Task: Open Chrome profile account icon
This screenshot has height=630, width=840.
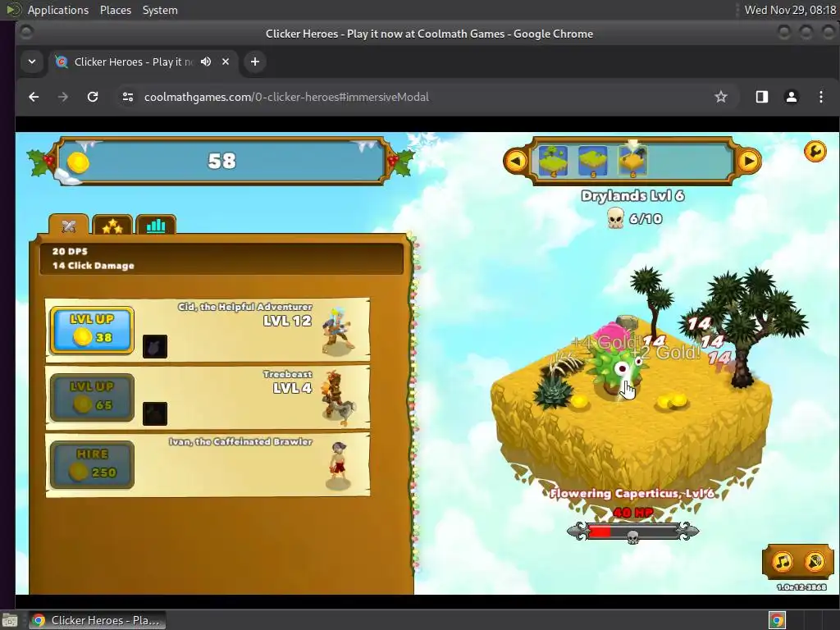Action: (792, 97)
